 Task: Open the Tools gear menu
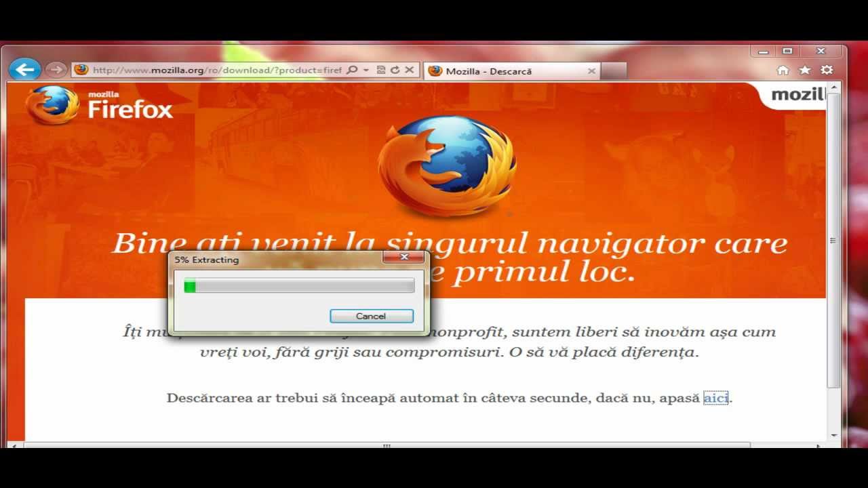[827, 70]
